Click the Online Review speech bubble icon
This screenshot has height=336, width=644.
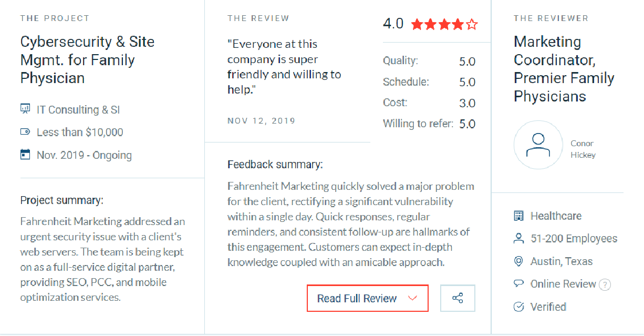(518, 284)
